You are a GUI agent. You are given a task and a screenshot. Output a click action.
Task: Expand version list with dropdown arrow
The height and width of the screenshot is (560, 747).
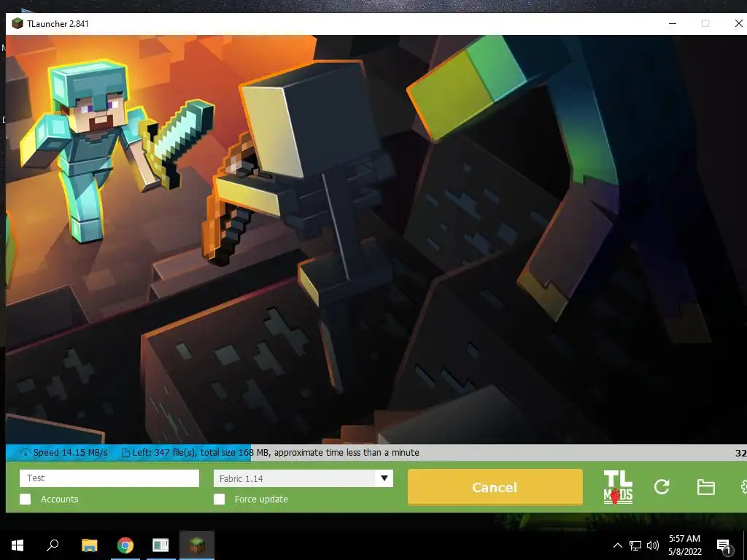pyautogui.click(x=384, y=478)
